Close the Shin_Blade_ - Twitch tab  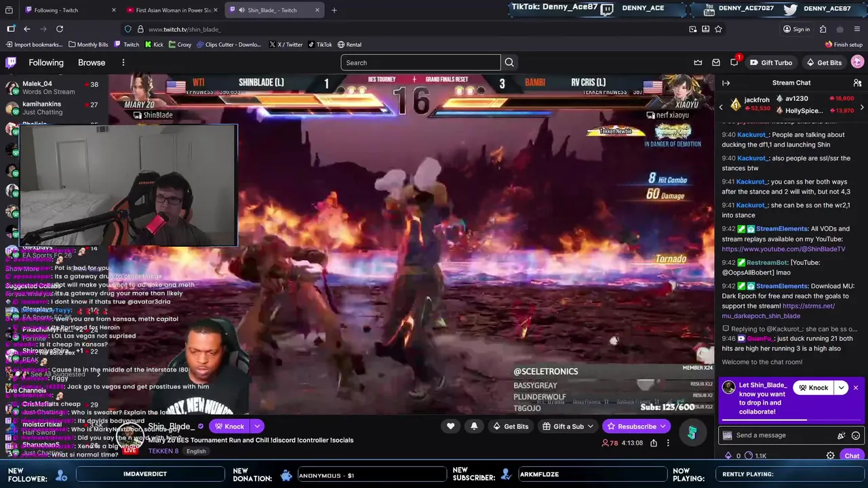(317, 10)
